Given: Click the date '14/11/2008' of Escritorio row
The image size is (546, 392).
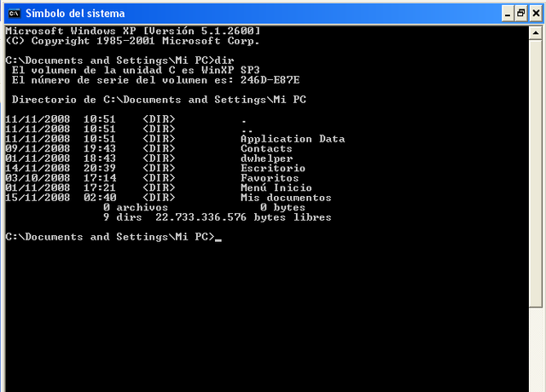Looking at the screenshot, I should [x=38, y=168].
